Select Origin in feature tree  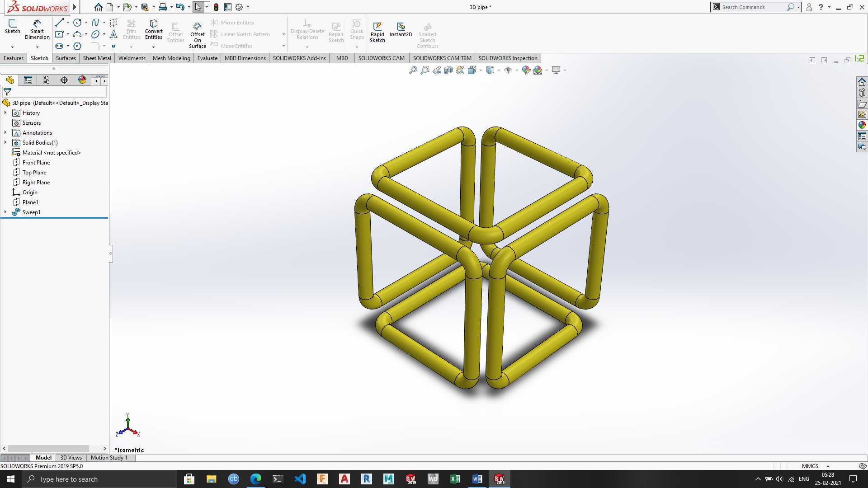(30, 192)
